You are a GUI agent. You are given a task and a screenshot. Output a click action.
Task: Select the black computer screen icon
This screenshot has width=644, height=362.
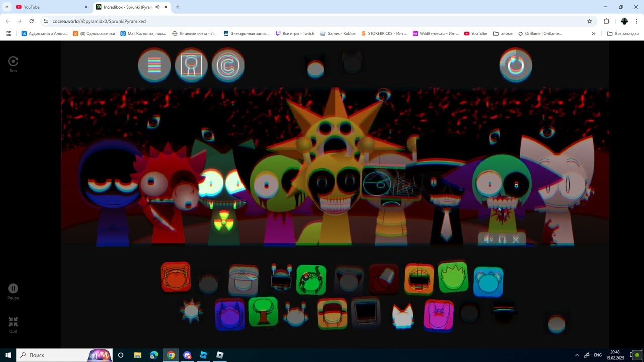(x=366, y=313)
